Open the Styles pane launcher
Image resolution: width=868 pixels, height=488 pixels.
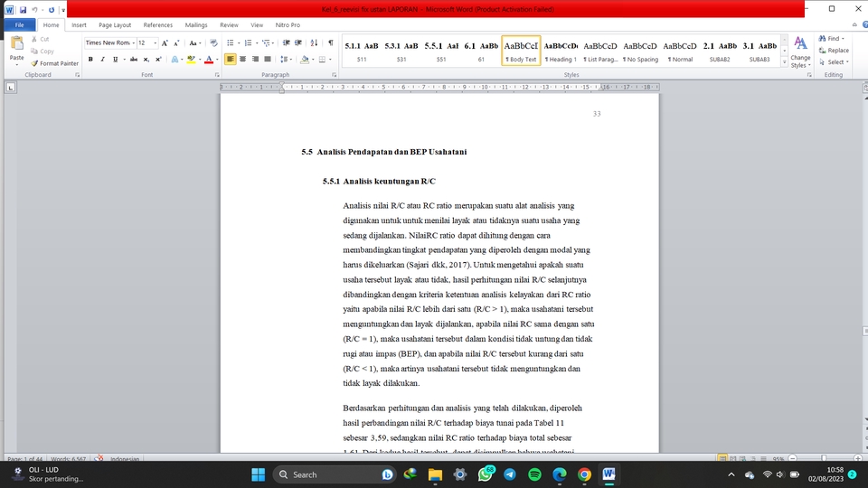point(809,75)
